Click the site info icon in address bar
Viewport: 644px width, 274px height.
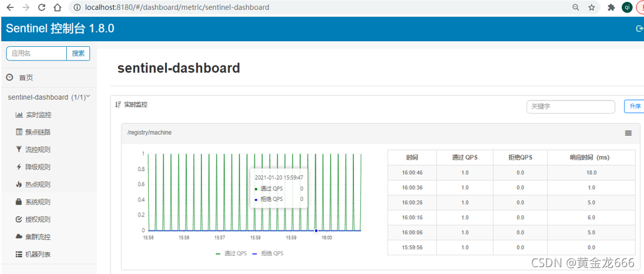(x=76, y=7)
